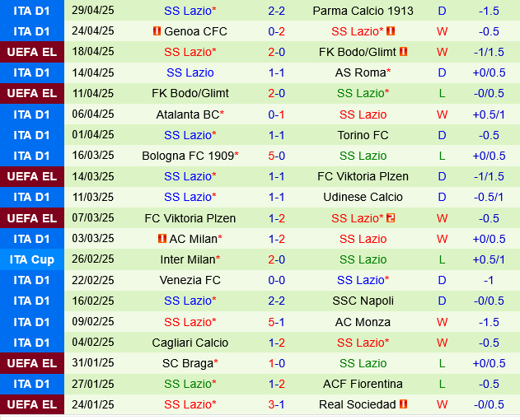Click the 5-0 score of Bologna match

point(276,156)
